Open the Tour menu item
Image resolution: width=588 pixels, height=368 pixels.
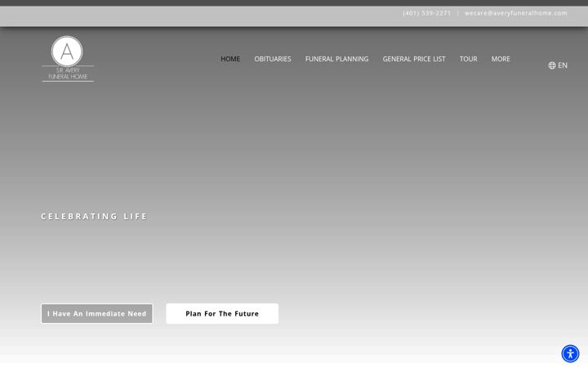click(x=469, y=59)
